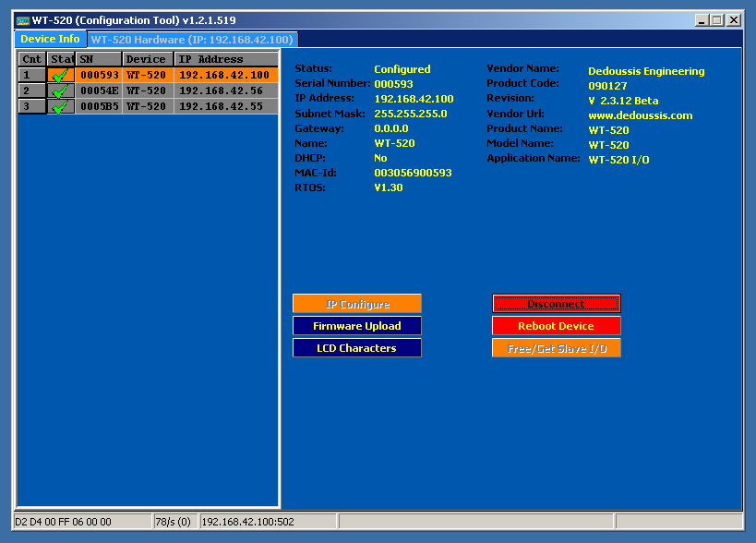Maximize the Configuration Tool window
This screenshot has width=756, height=543.
pos(717,20)
